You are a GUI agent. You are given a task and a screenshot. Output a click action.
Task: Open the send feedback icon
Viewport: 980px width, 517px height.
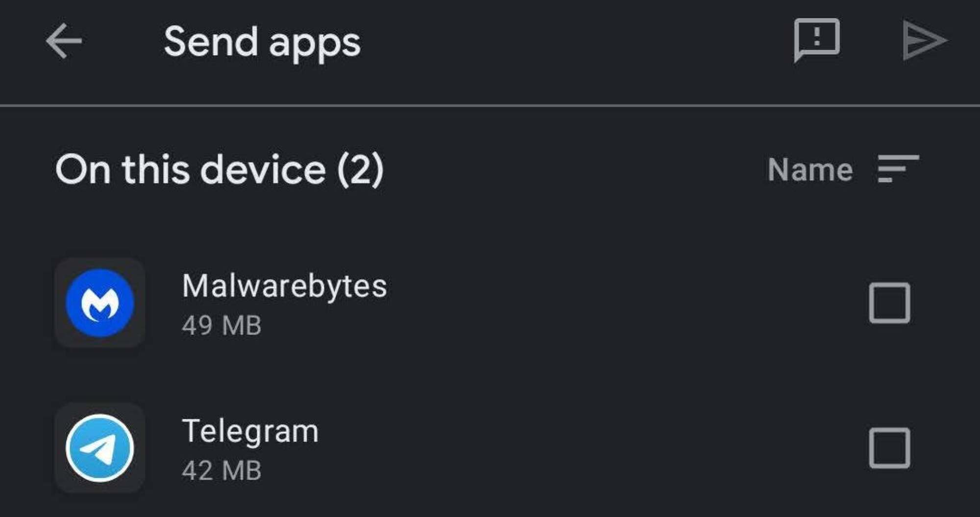816,40
